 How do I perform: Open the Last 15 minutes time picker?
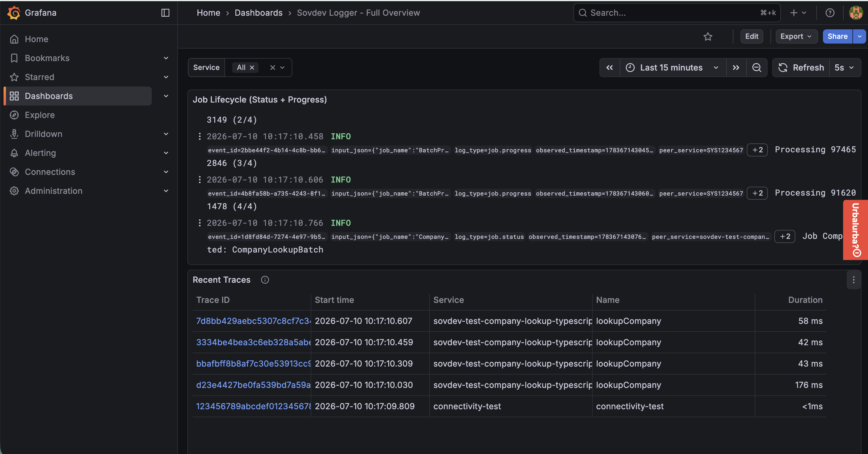point(673,68)
